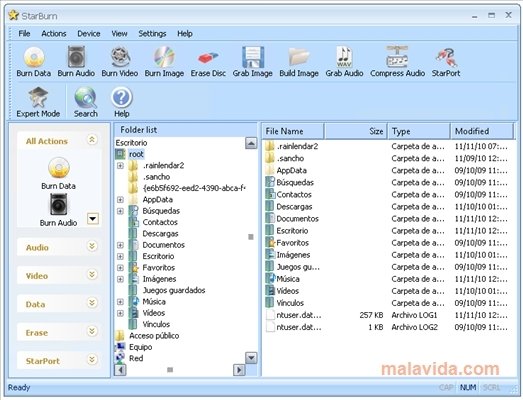Expand the Audio actions section
523x400 pixels.
click(x=92, y=247)
